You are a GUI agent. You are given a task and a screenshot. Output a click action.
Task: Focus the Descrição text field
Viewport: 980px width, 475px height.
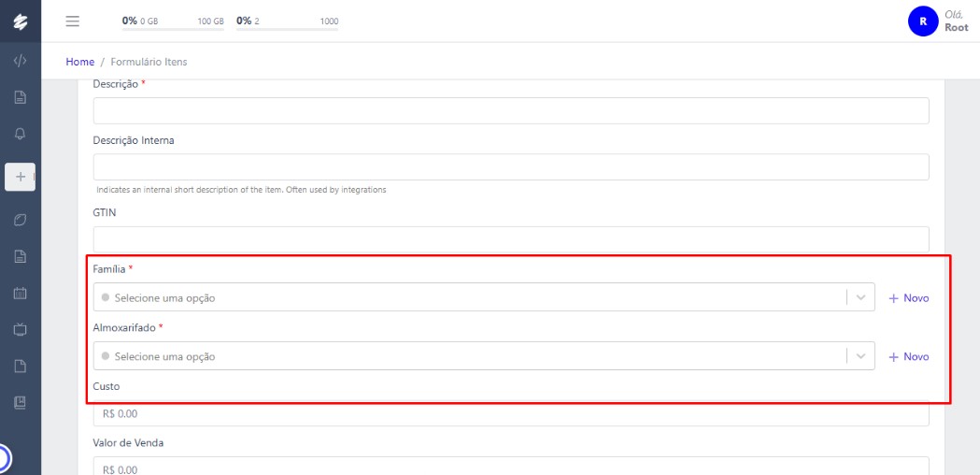(x=510, y=110)
